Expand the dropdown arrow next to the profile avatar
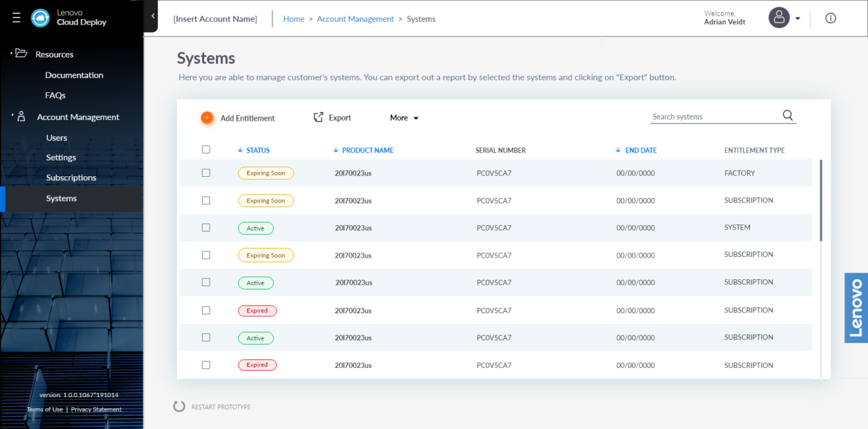 tap(796, 19)
